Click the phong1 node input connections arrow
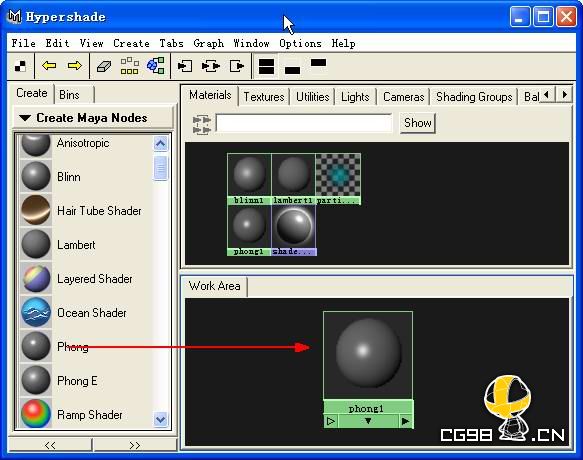Screen dimensions: 583x460 click(331, 421)
